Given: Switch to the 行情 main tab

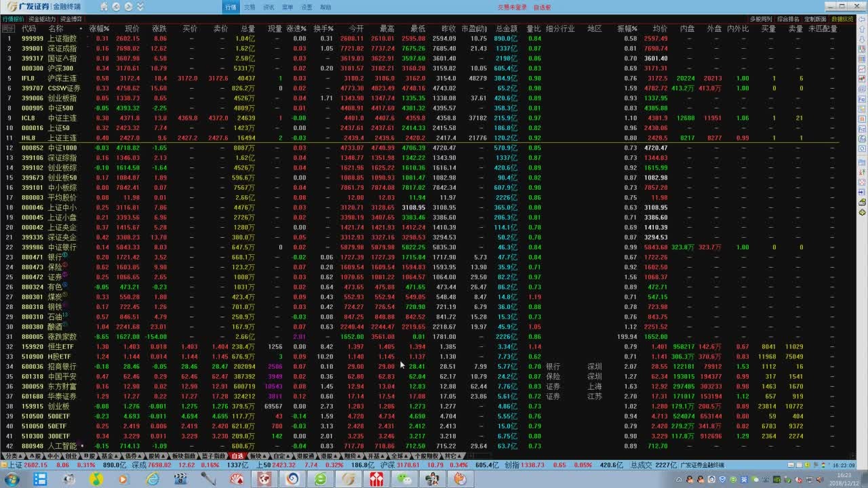Looking at the screenshot, I should coord(231,7).
